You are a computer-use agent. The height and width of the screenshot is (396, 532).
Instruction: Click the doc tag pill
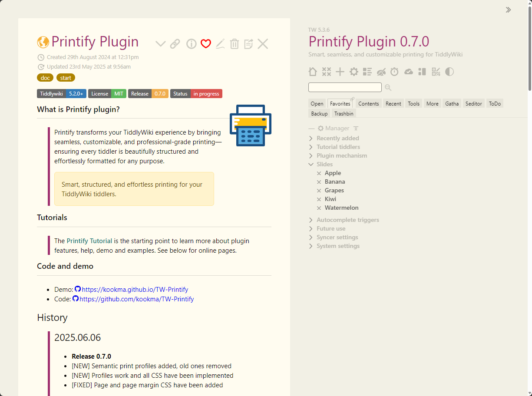(x=45, y=78)
